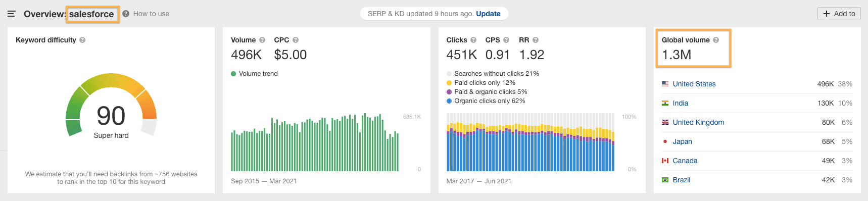Click the How to use help icon
Image resolution: width=868 pixels, height=201 pixels.
click(x=126, y=14)
